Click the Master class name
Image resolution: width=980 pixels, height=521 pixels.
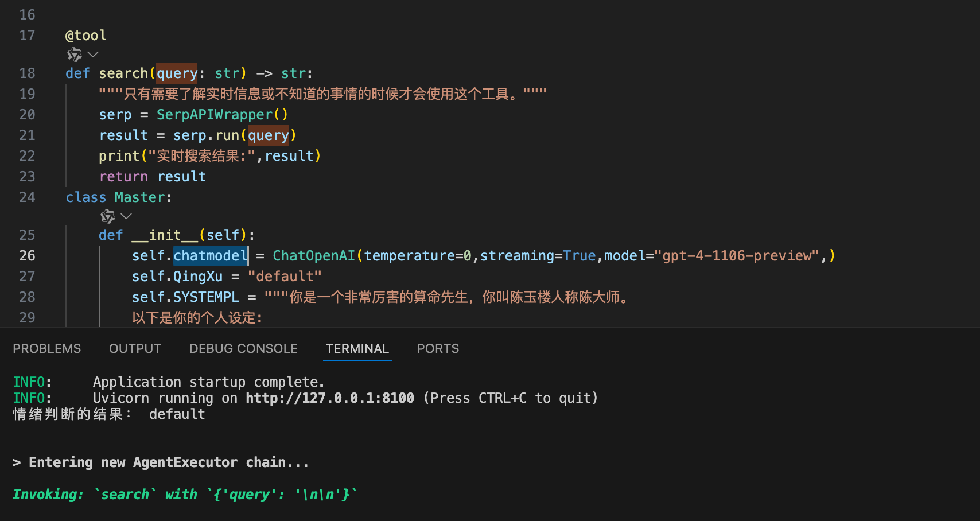point(139,197)
